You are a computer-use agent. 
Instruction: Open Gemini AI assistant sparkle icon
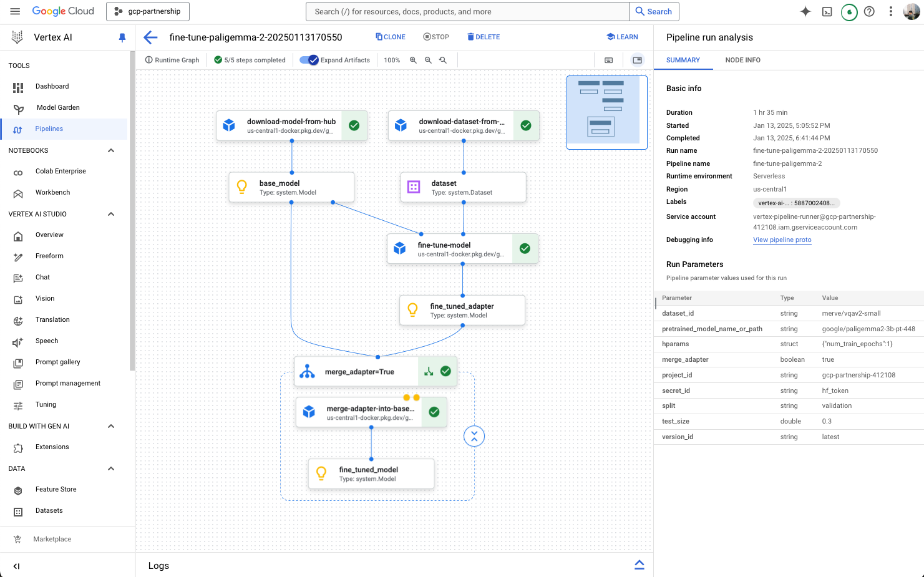click(805, 11)
